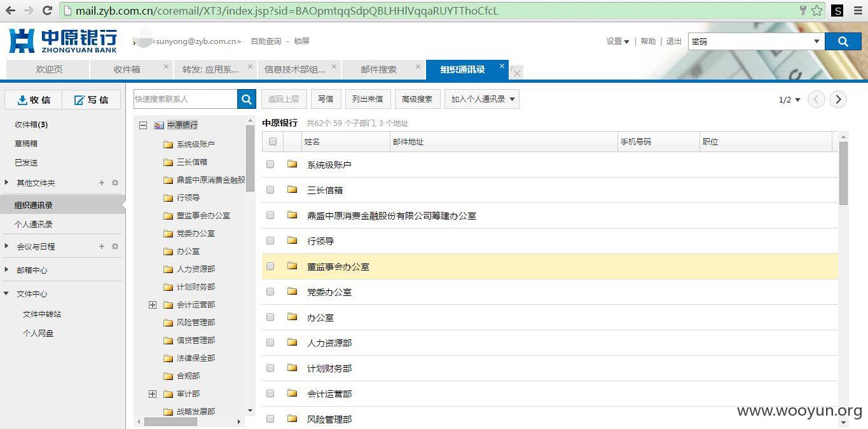Click the tree panel horizontal scrollbar
This screenshot has height=429, width=868.
[170, 421]
